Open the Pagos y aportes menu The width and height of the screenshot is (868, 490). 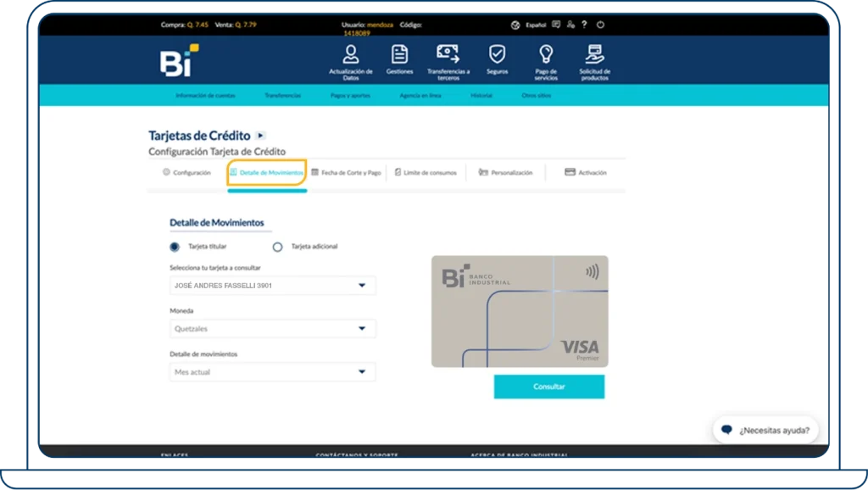pos(350,96)
